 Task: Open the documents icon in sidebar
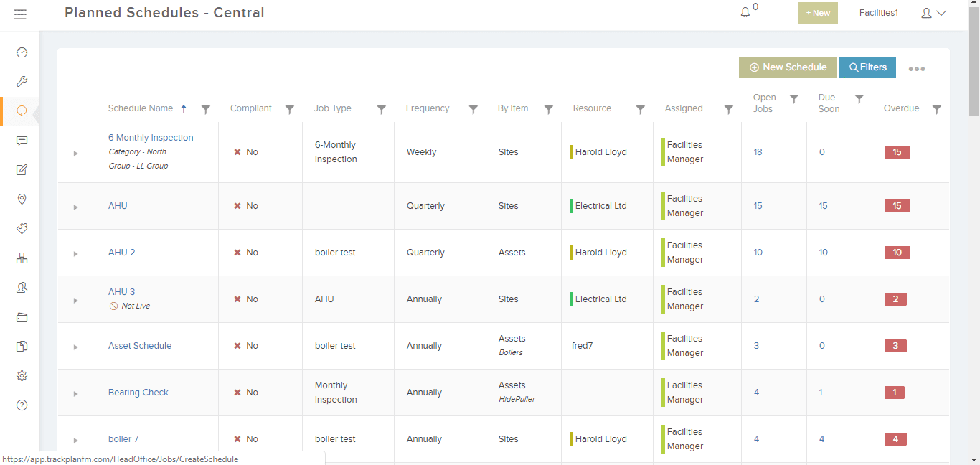(x=22, y=346)
